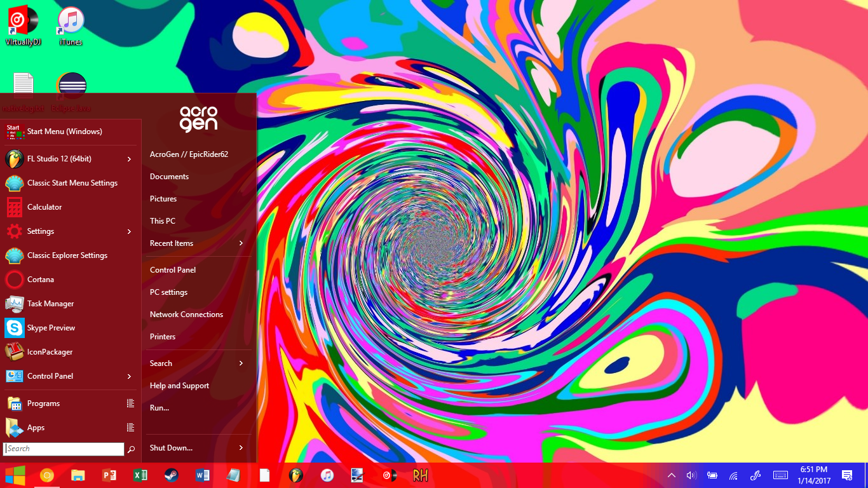This screenshot has width=868, height=488.
Task: Open File Explorer from the taskbar
Action: click(x=78, y=475)
